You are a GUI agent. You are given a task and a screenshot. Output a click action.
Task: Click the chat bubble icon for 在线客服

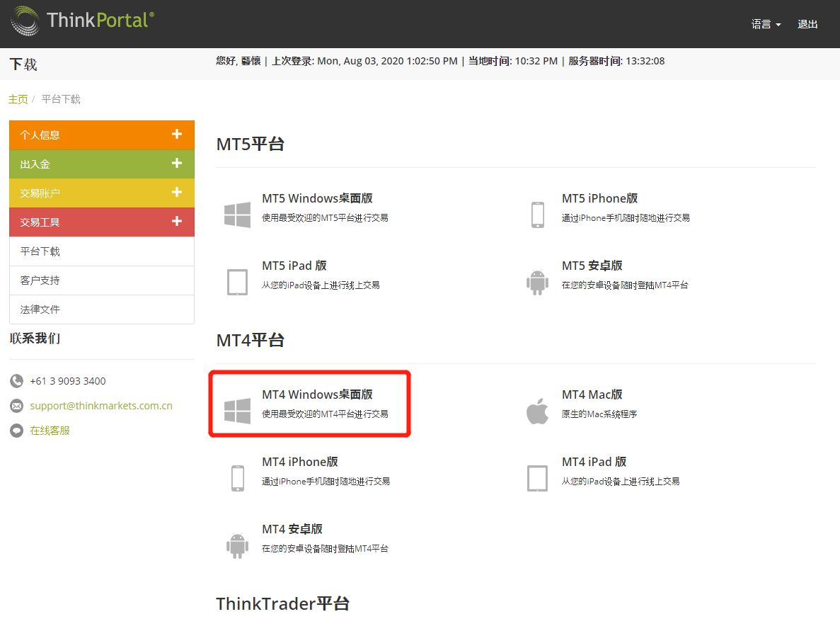pos(16,431)
